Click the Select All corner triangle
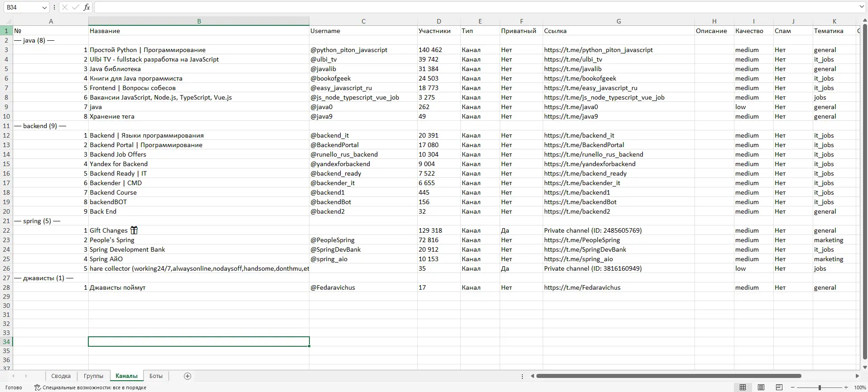The image size is (868, 392). tap(6, 21)
